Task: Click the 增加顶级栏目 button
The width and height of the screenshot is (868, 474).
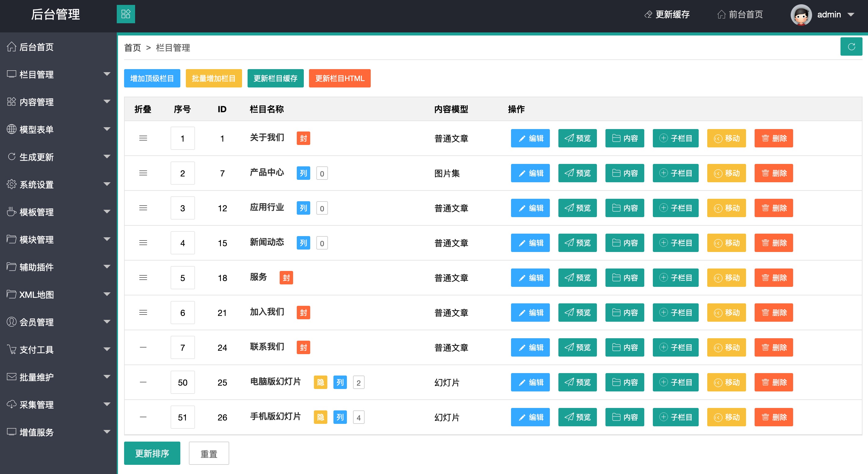Action: pyautogui.click(x=152, y=79)
